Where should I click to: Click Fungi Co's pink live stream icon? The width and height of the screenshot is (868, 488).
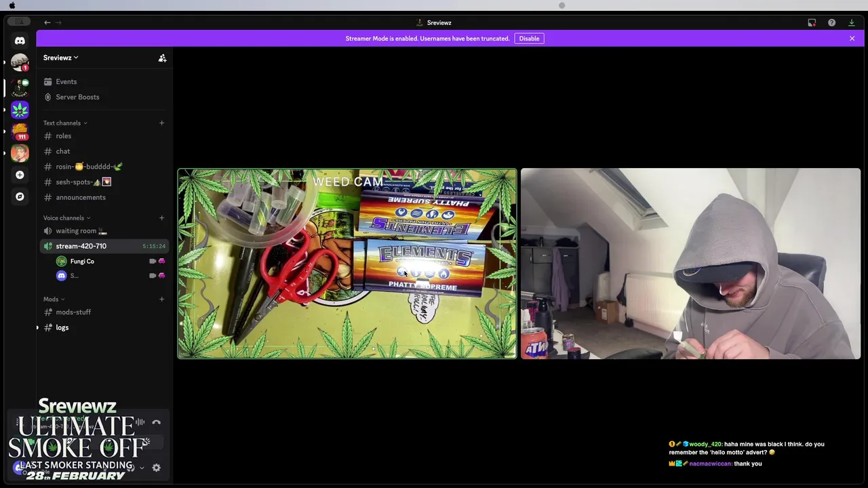(161, 261)
